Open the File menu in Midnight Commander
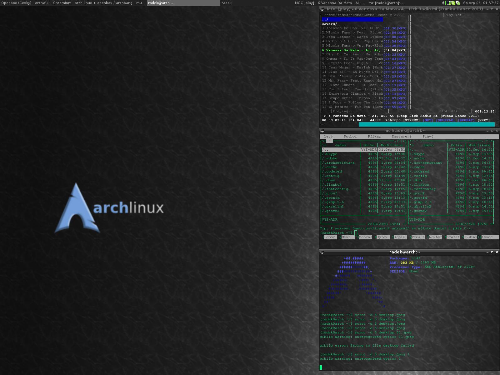 (x=350, y=136)
